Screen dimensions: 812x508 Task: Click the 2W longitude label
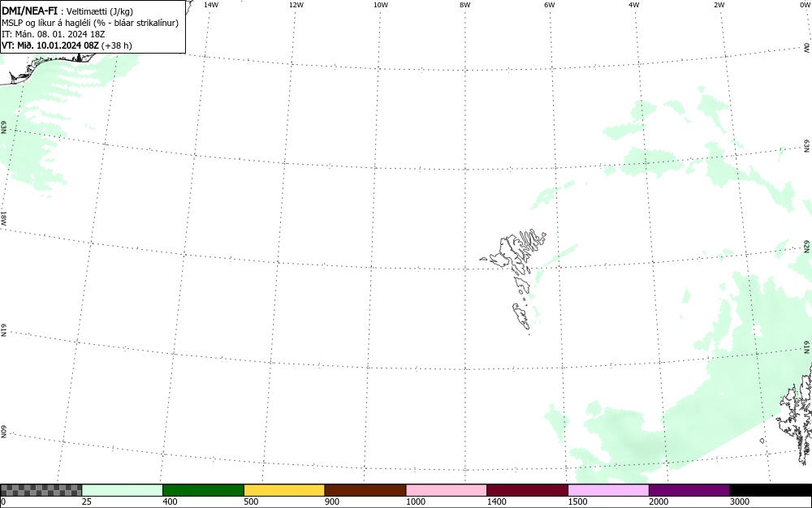point(719,5)
